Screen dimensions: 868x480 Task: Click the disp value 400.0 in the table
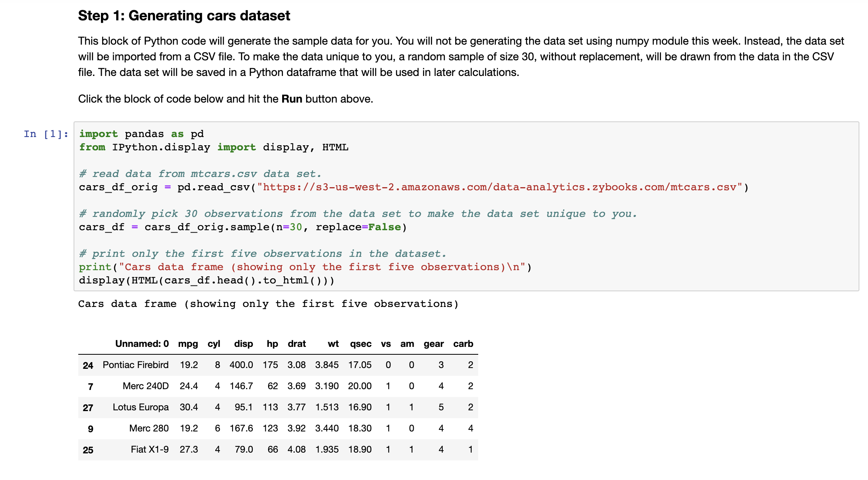pos(241,365)
